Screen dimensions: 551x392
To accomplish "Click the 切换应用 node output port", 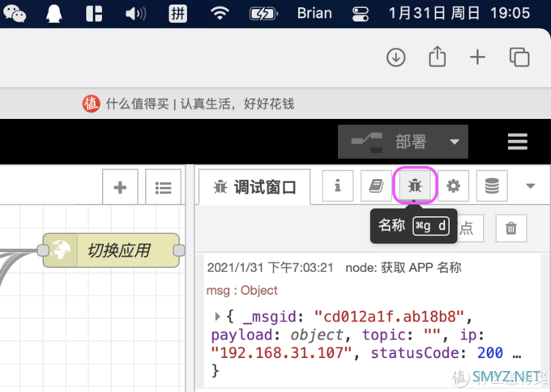I will [x=179, y=250].
